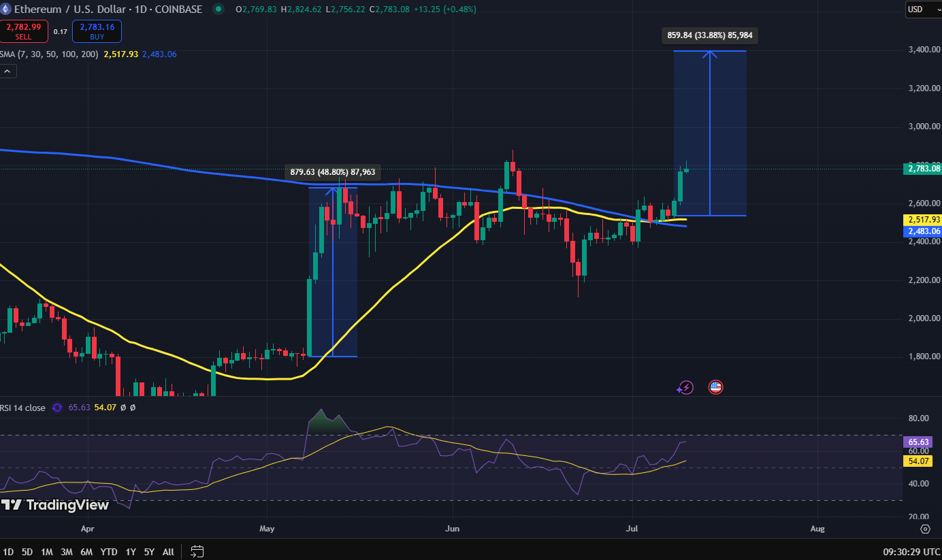The width and height of the screenshot is (942, 560).
Task: Select the 1D date range
Action: [x=8, y=552]
